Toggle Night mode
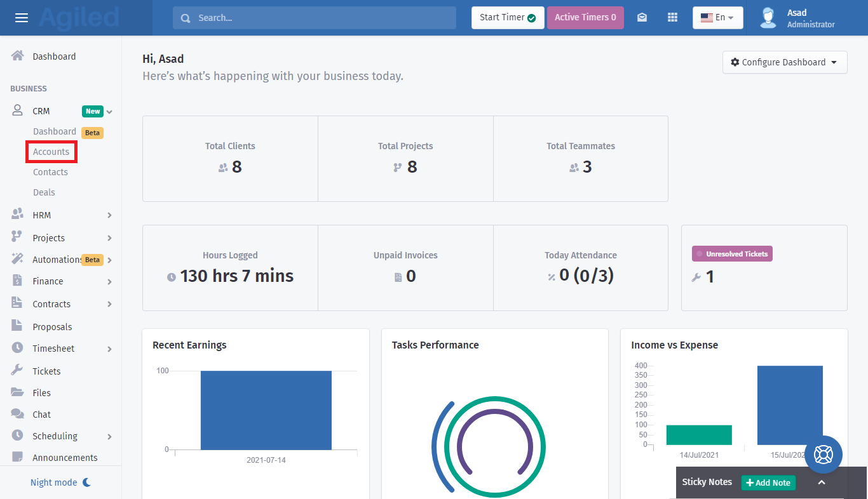The width and height of the screenshot is (868, 499). (60, 482)
